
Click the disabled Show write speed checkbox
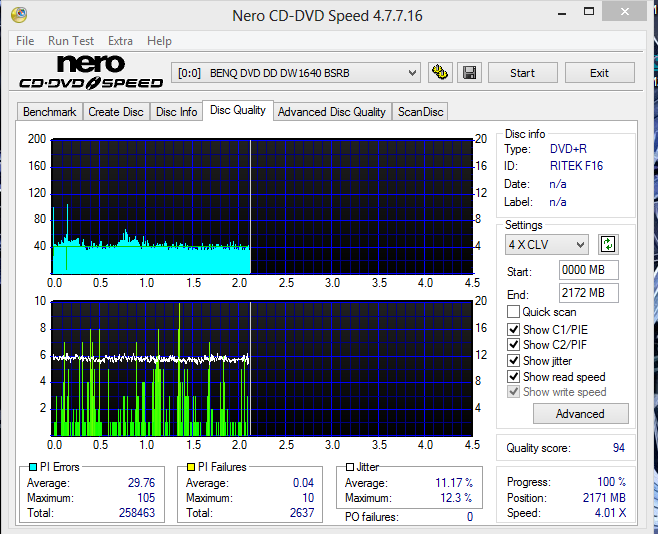pos(513,392)
